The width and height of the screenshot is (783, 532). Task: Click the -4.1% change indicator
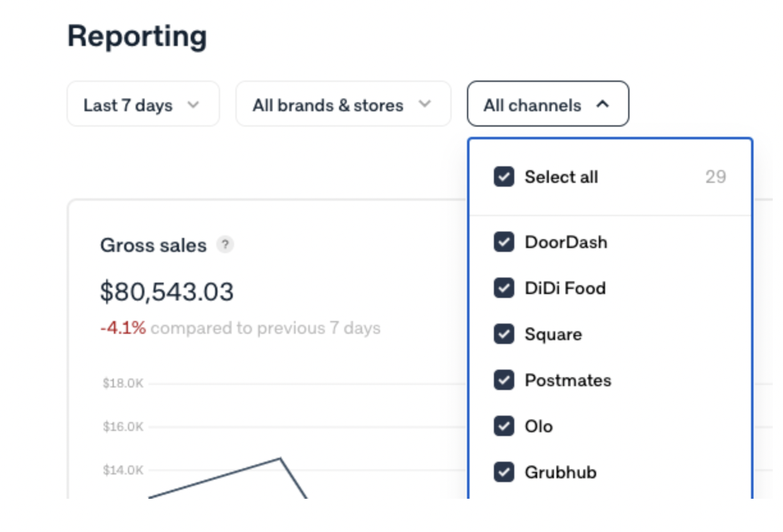tap(123, 328)
